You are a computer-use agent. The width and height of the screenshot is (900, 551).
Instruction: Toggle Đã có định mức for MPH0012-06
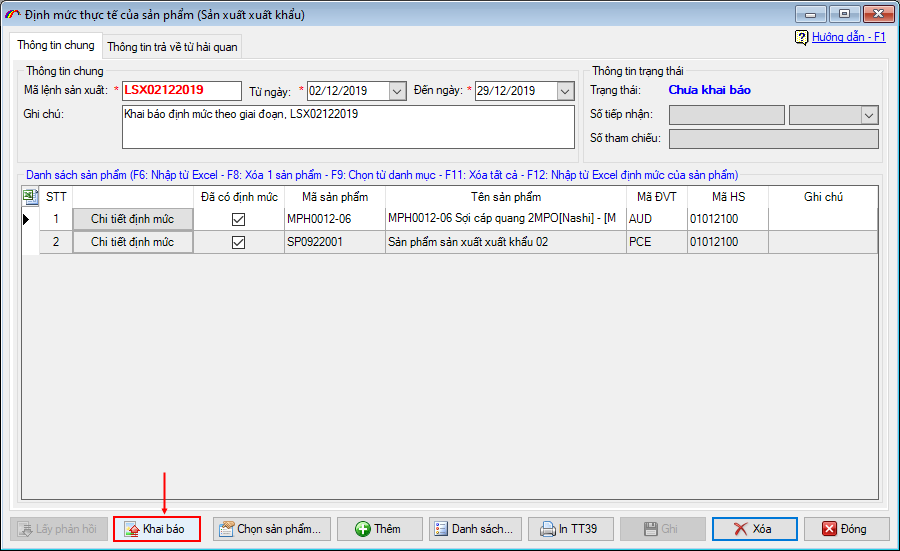[238, 219]
